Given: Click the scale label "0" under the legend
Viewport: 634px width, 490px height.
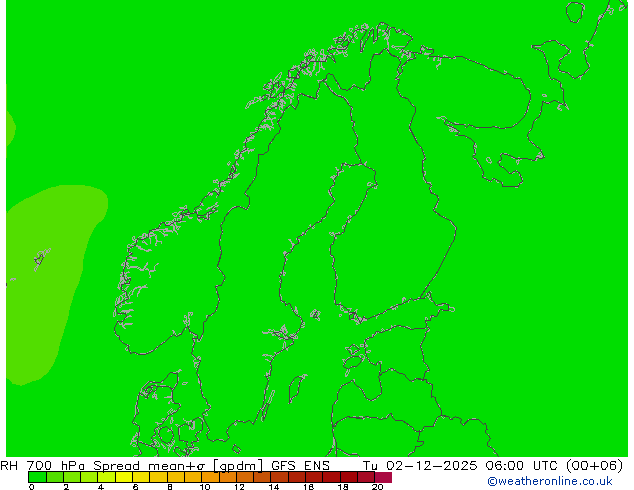Looking at the screenshot, I should [x=32, y=487].
